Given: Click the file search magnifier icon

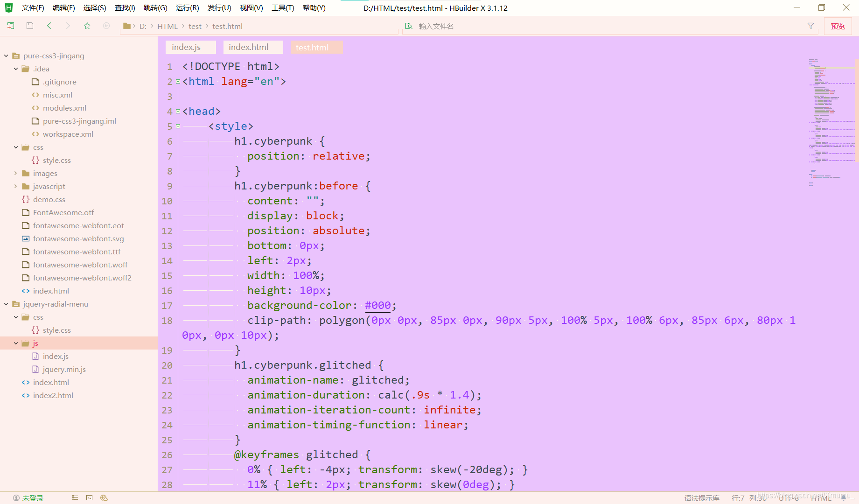Looking at the screenshot, I should (409, 26).
